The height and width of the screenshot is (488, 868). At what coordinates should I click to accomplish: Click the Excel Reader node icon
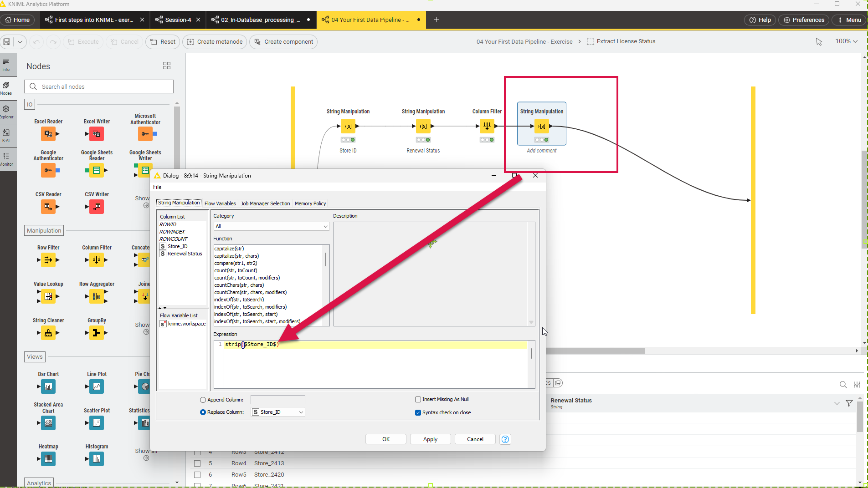click(x=48, y=134)
